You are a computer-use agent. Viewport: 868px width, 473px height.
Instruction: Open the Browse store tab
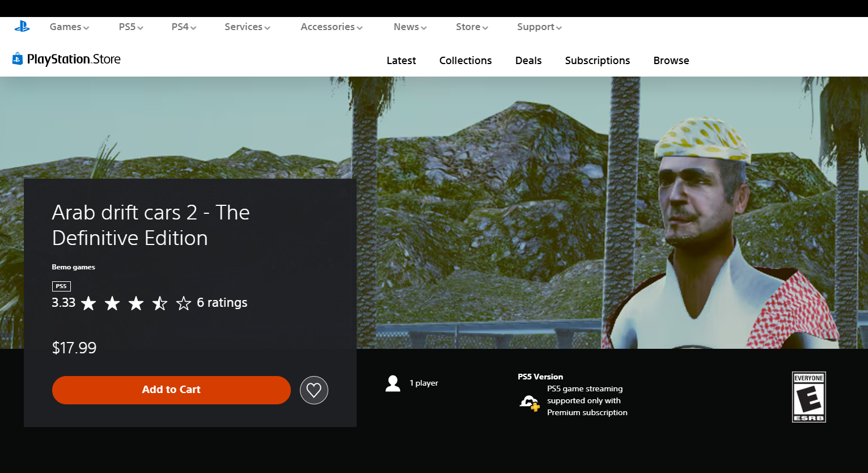(x=671, y=61)
